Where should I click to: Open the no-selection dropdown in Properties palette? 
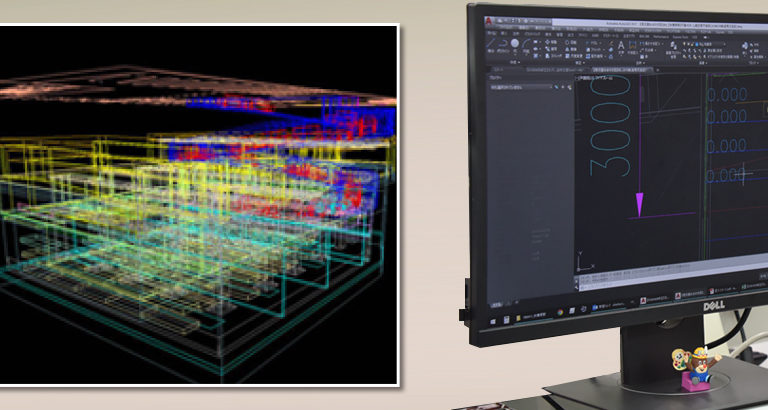[x=522, y=87]
